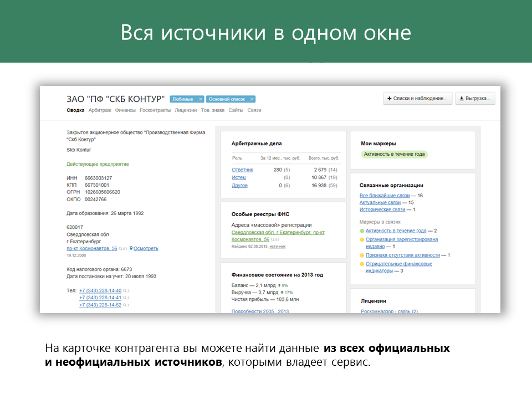Click company title ЗАО "ПФ "СКБ КОНТУР"
This screenshot has width=532, height=399.
coord(115,99)
